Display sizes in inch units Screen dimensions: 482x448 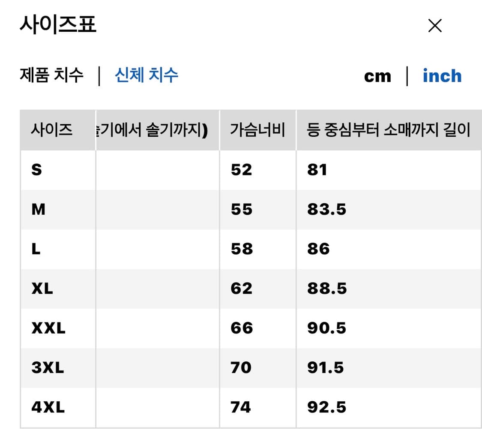(442, 75)
